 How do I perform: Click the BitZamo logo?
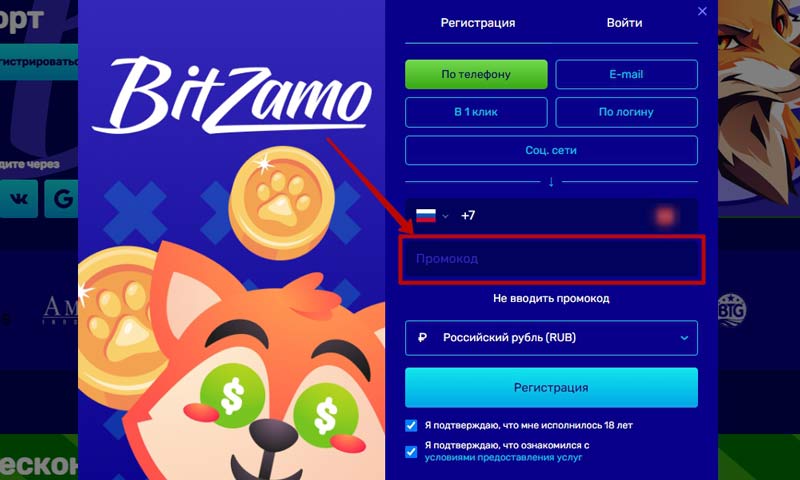pos(232,95)
